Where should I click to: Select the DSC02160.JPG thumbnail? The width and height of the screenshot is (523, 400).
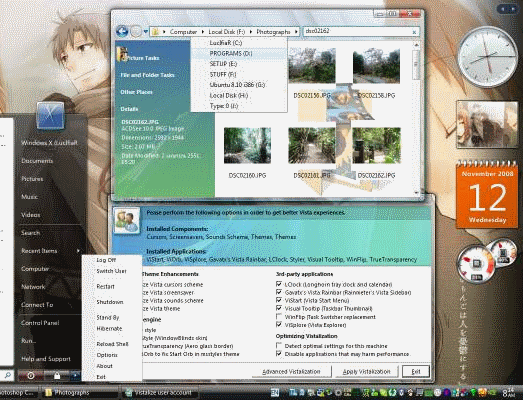247,145
